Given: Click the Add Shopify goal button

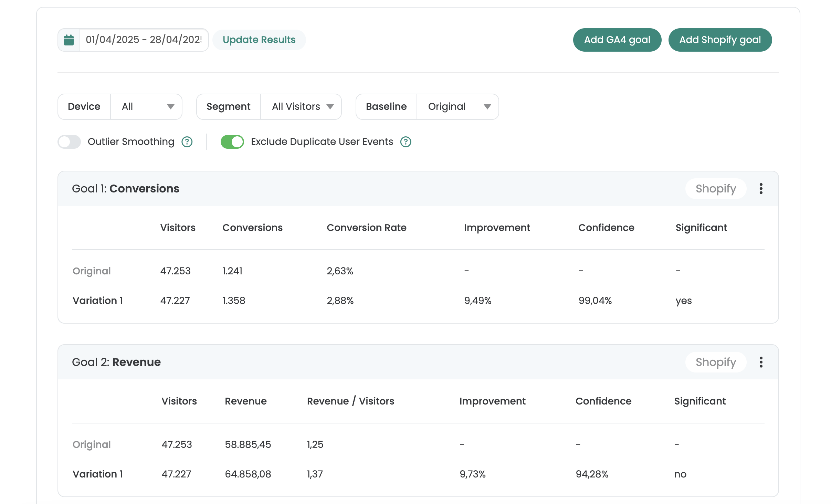Looking at the screenshot, I should 719,40.
